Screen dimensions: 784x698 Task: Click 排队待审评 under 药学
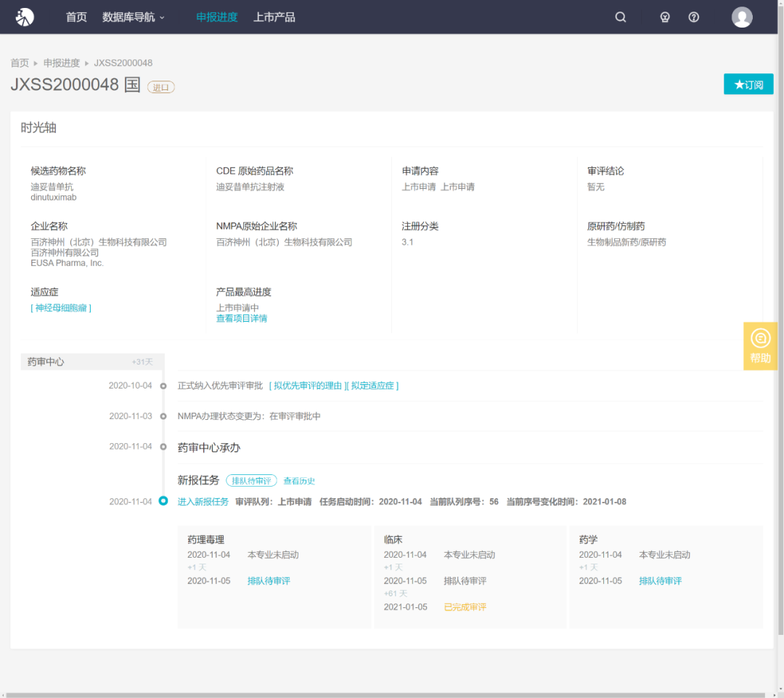[660, 581]
